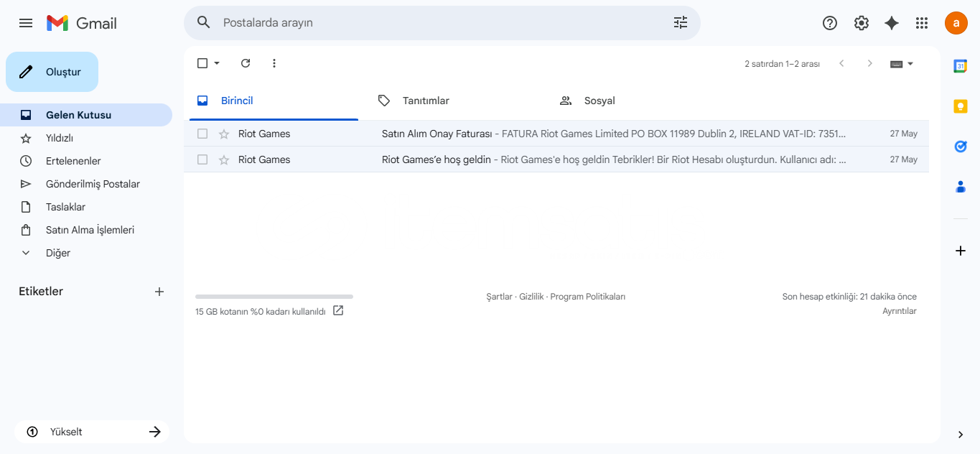The height and width of the screenshot is (454, 980).
Task: Refresh the inbox mail list
Action: tap(246, 63)
